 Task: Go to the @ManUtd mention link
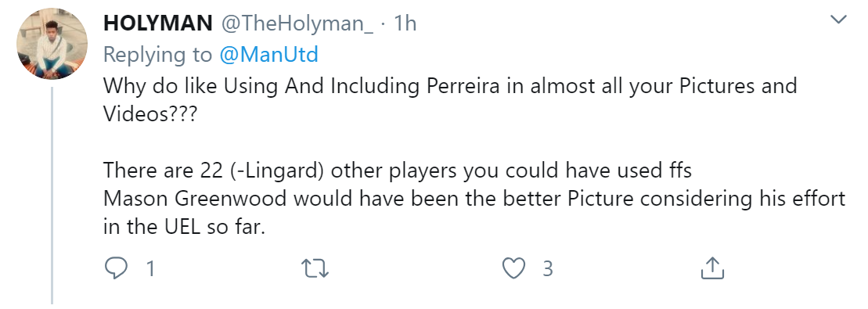pyautogui.click(x=268, y=54)
